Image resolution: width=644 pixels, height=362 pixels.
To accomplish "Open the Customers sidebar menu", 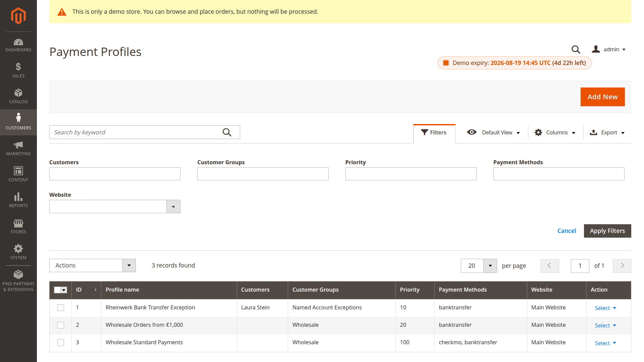I will 18,122.
